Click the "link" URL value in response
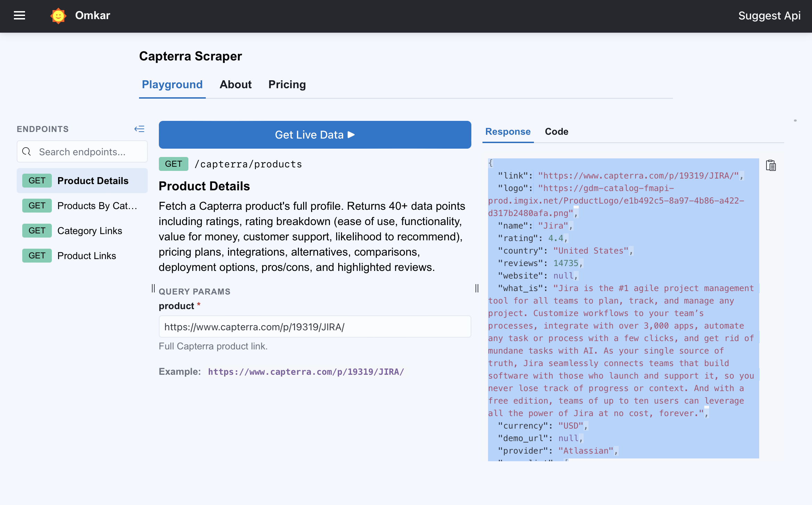 [x=638, y=176]
